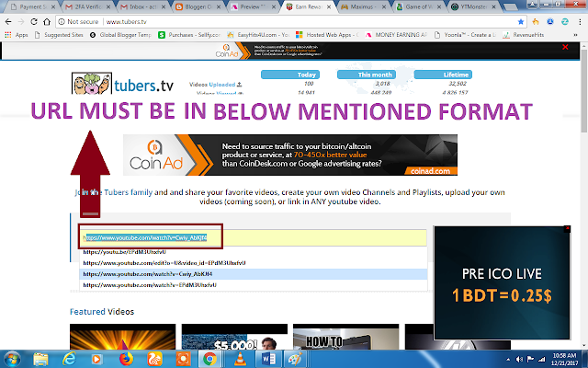Show hidden system tray icons arrow
Screen dimensions: 588x368
coord(508,360)
